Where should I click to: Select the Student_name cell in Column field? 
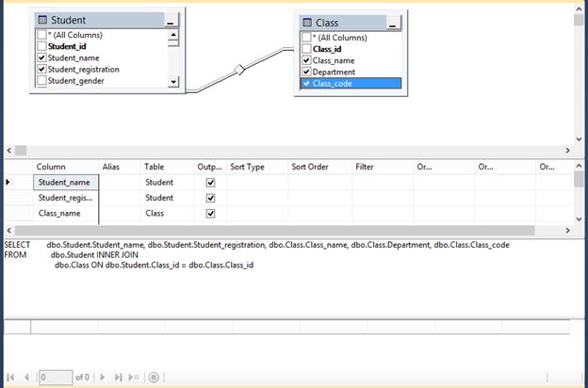coord(66,182)
